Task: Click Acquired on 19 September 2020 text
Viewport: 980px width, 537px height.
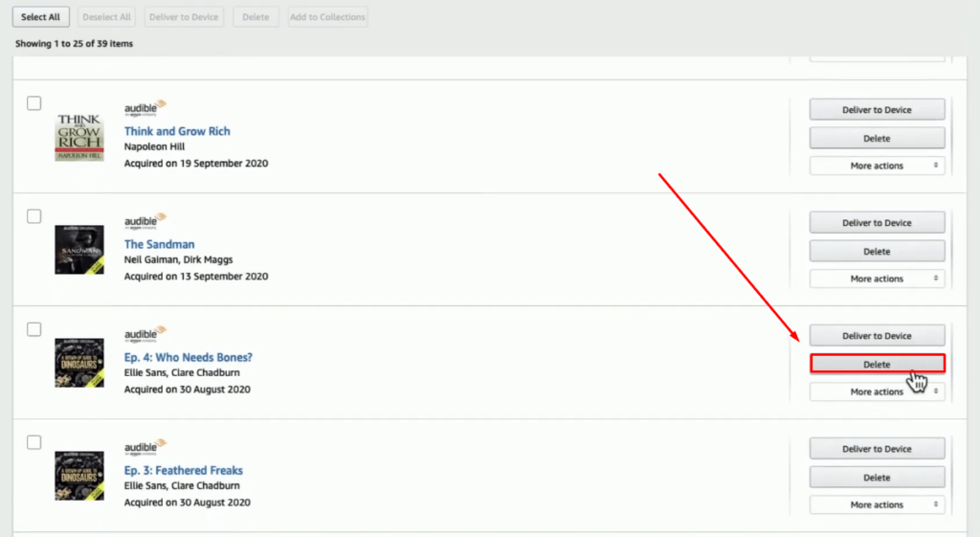Action: click(x=196, y=163)
